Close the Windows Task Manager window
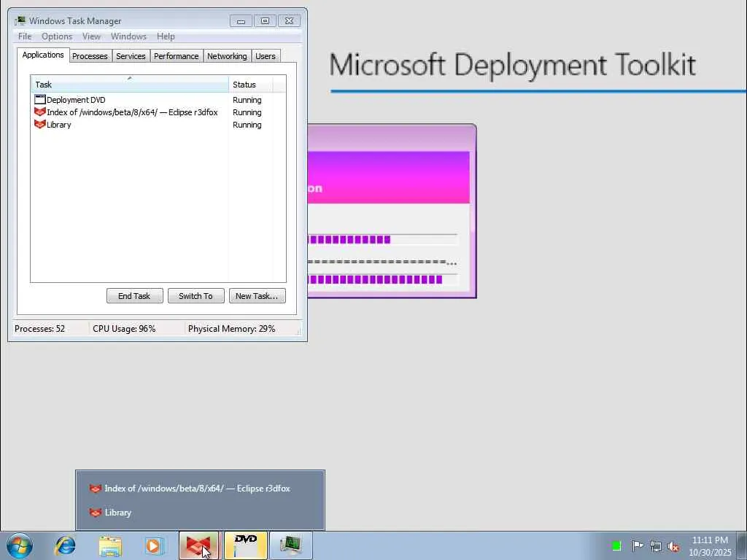 point(289,21)
